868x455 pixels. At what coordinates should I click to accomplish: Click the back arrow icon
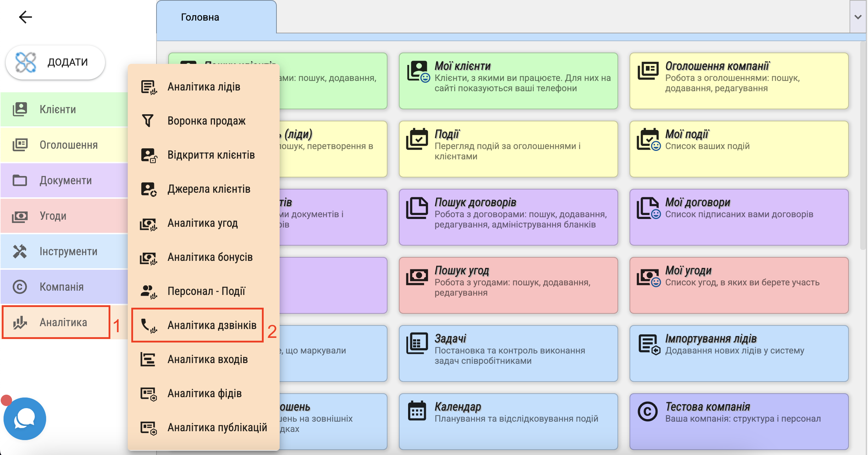click(x=25, y=17)
